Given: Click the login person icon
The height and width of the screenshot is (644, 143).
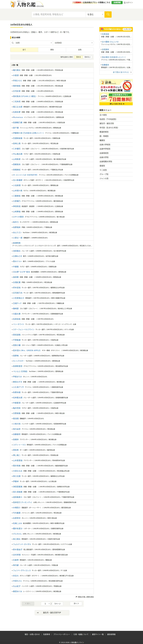Looking at the screenshot, I should [x=125, y=2].
